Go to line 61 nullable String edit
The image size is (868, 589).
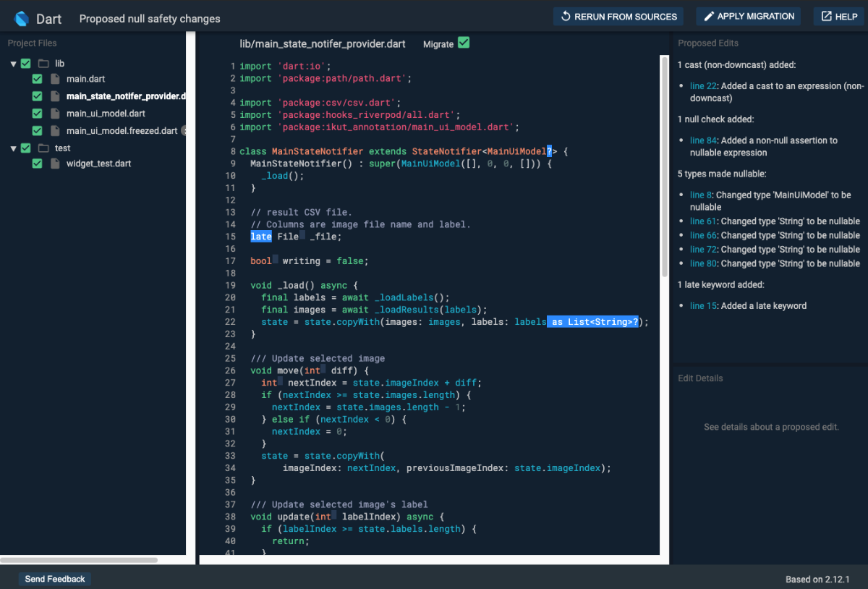702,221
